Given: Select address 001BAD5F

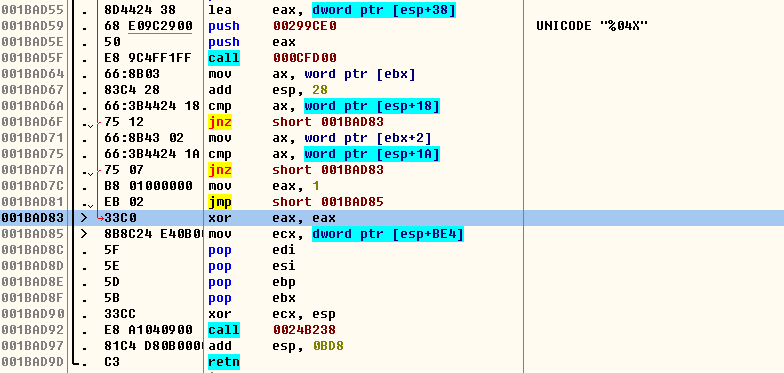Looking at the screenshot, I should pyautogui.click(x=32, y=58).
